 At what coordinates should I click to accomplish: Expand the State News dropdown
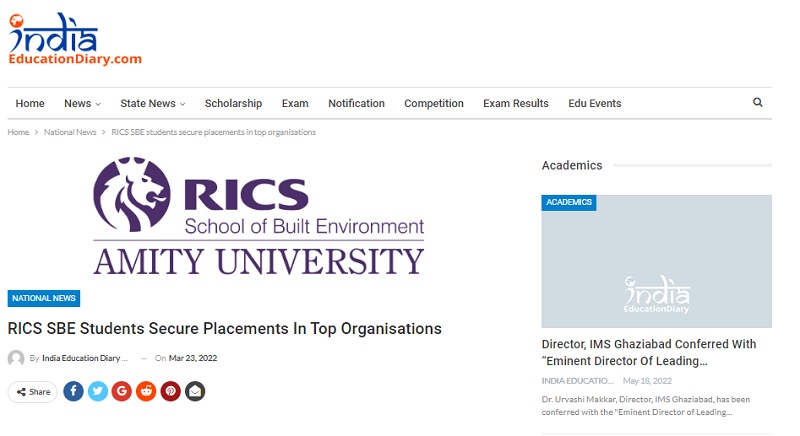[153, 104]
